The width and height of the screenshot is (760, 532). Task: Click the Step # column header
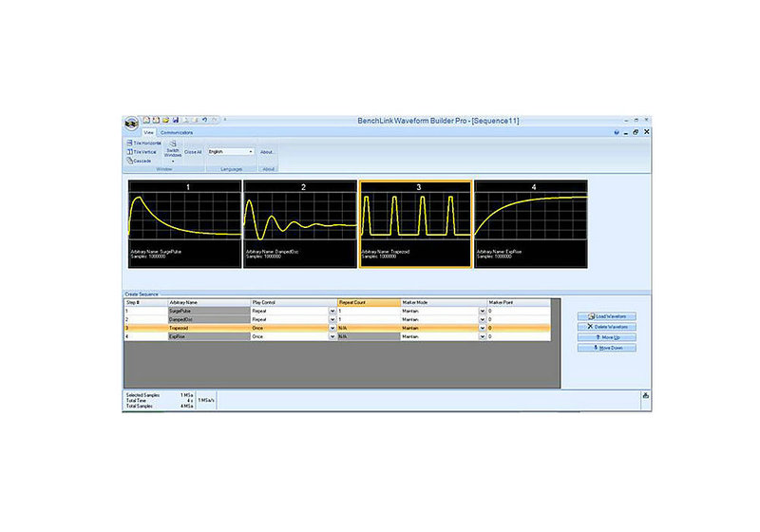[x=146, y=302]
